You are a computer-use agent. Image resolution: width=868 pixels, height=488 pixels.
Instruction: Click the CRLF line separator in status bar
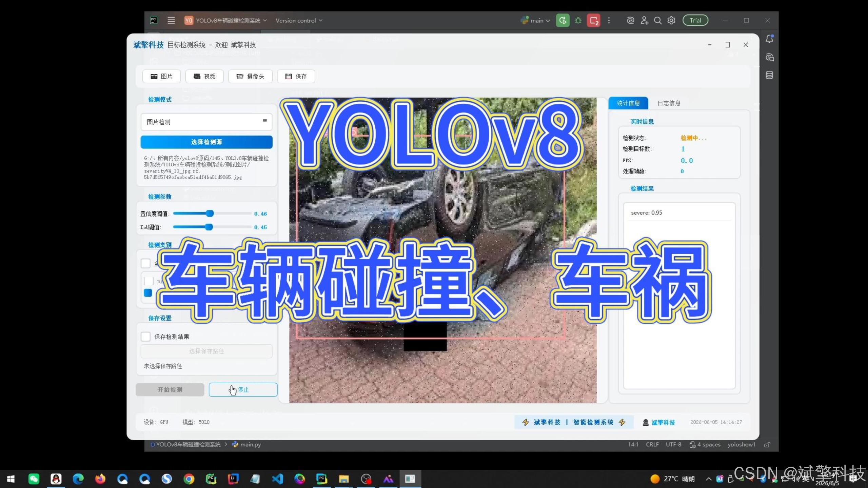click(x=652, y=445)
